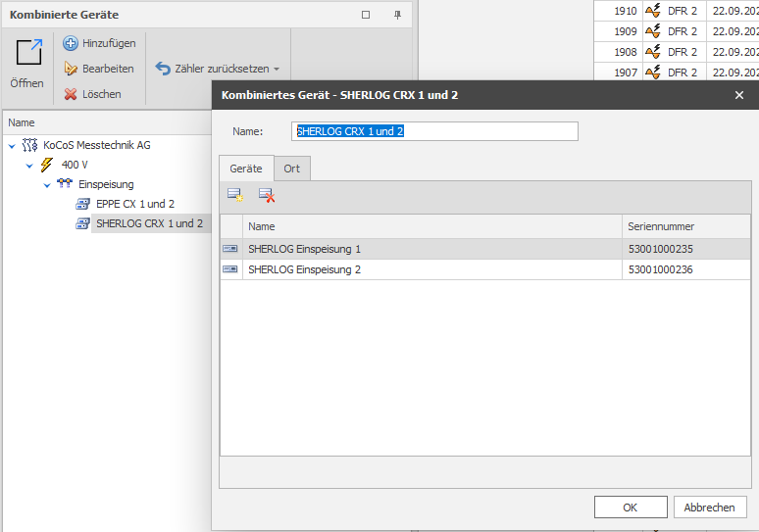Click the KoCoS Messtechnik AG company icon

[30, 145]
